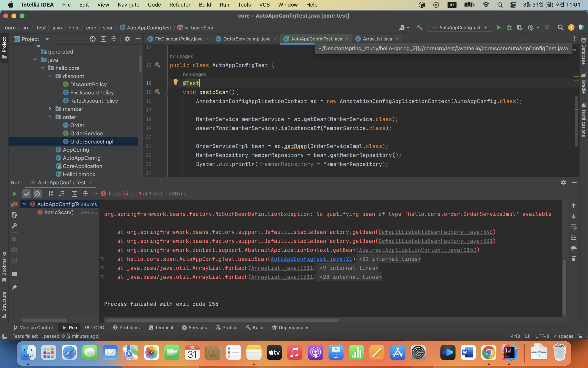Rerun failed tests icon

(x=14, y=204)
